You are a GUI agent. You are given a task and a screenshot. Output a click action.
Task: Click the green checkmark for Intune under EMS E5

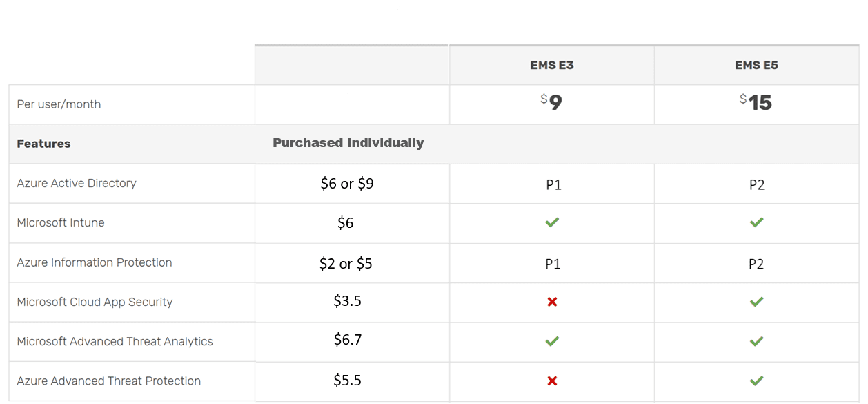pos(757,222)
